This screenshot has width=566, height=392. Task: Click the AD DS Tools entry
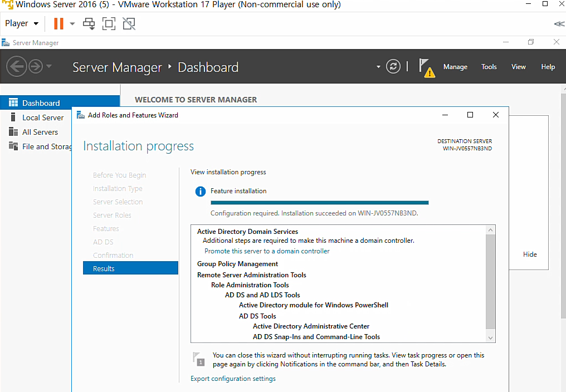257,316
